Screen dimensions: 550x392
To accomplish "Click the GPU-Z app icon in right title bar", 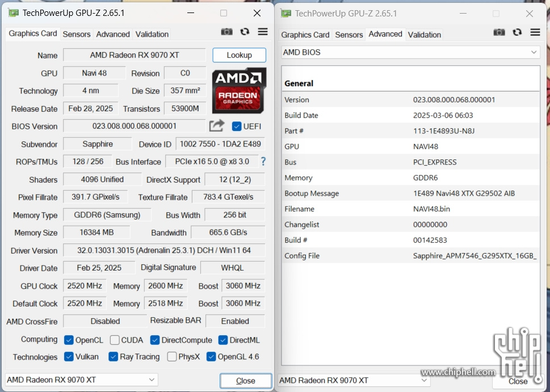I will (x=286, y=14).
